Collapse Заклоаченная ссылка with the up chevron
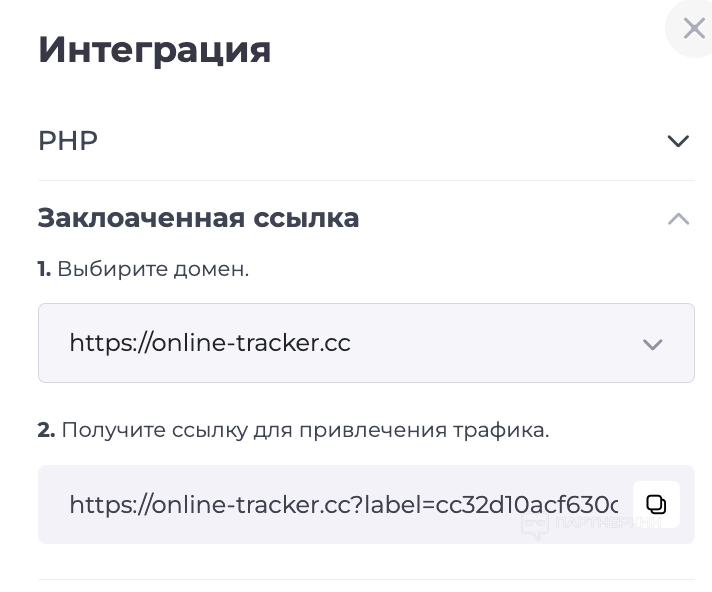 pos(678,219)
